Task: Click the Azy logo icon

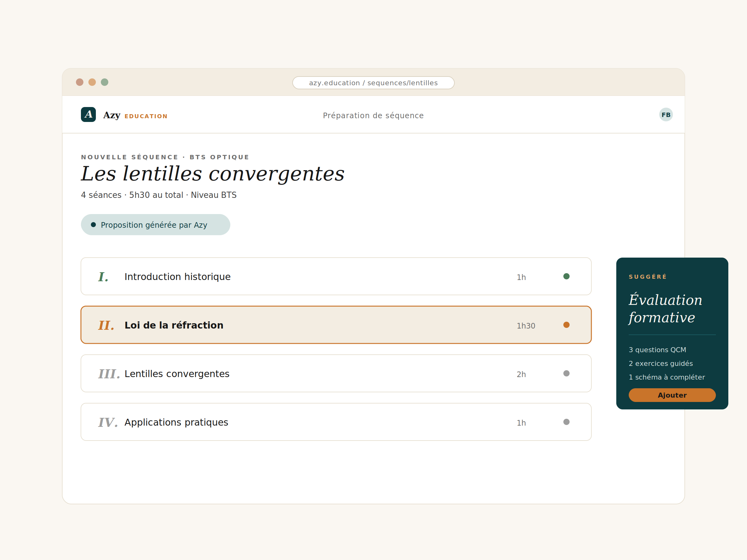Action: click(88, 114)
